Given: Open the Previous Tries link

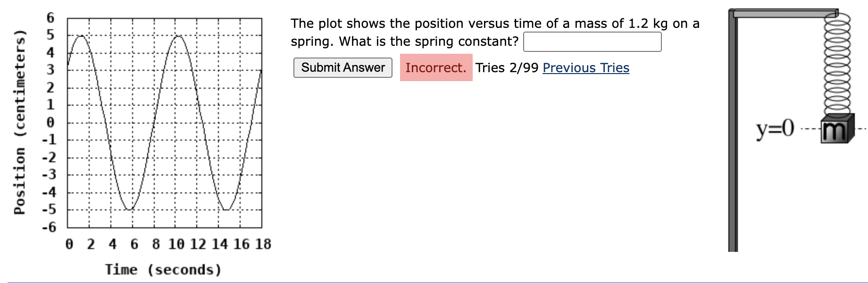Looking at the screenshot, I should click(x=585, y=68).
